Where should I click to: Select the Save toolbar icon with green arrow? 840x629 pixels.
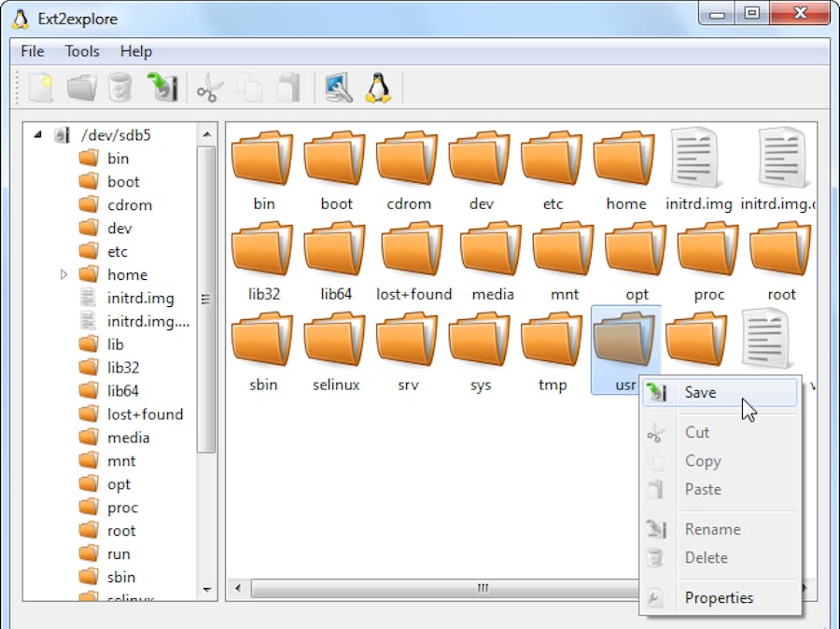[x=161, y=87]
